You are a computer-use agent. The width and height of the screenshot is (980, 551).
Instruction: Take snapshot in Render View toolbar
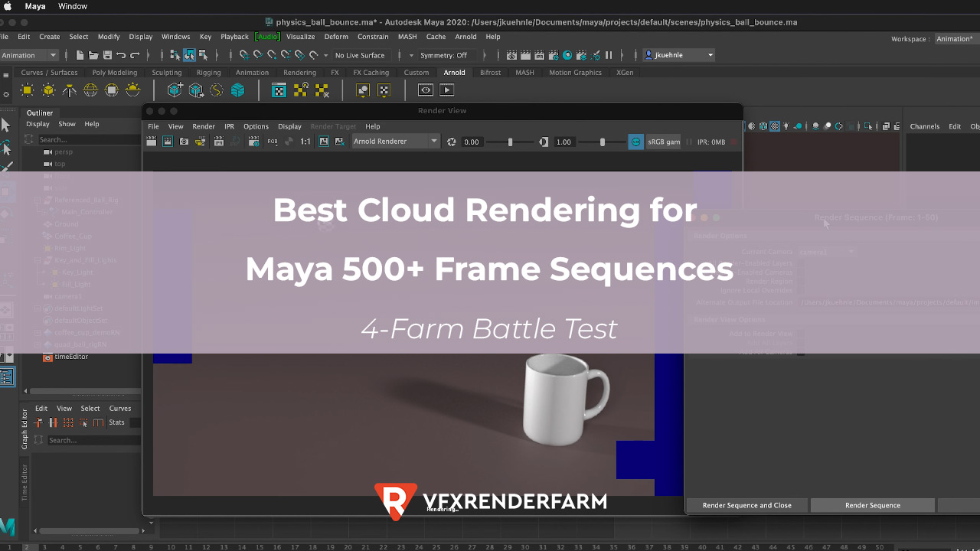(184, 142)
